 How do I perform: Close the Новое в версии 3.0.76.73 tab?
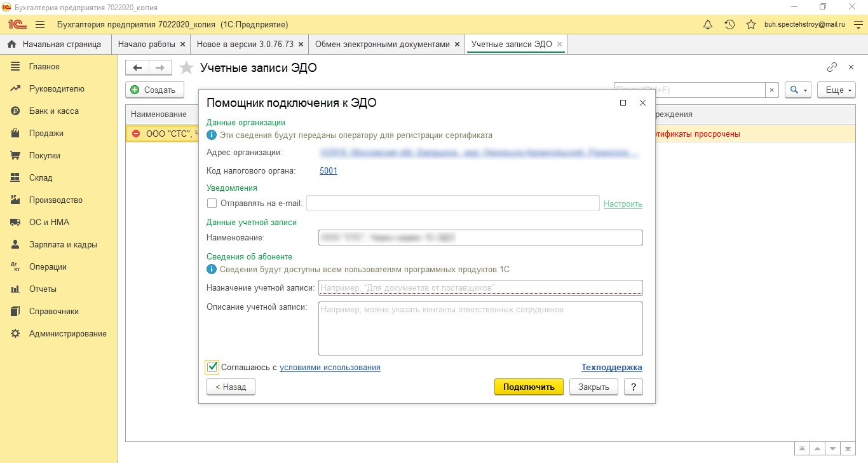click(x=301, y=45)
